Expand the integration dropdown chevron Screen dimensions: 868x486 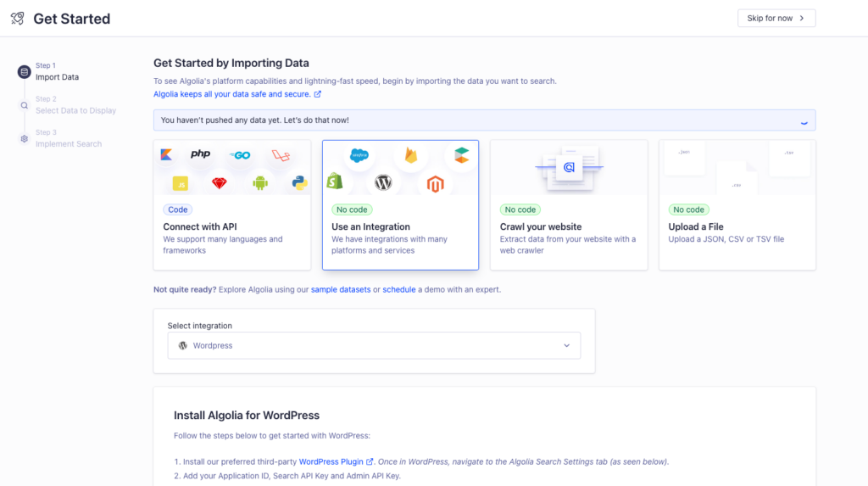[x=567, y=346]
